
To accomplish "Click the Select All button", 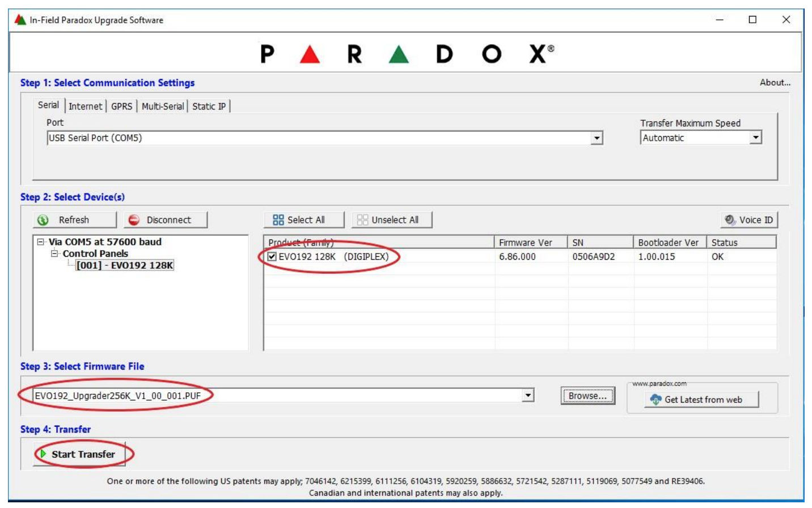I will 304,220.
